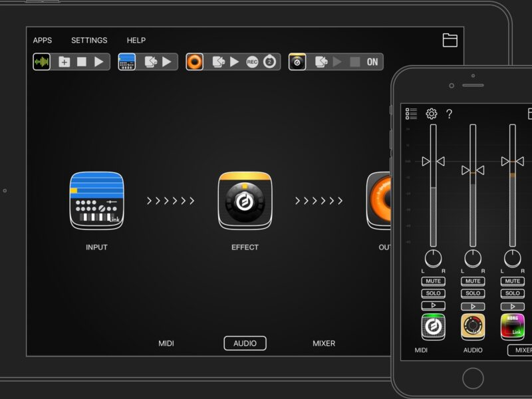The image size is (532, 399).
Task: Toggle REC in the orange ring app strip
Action: tap(252, 62)
